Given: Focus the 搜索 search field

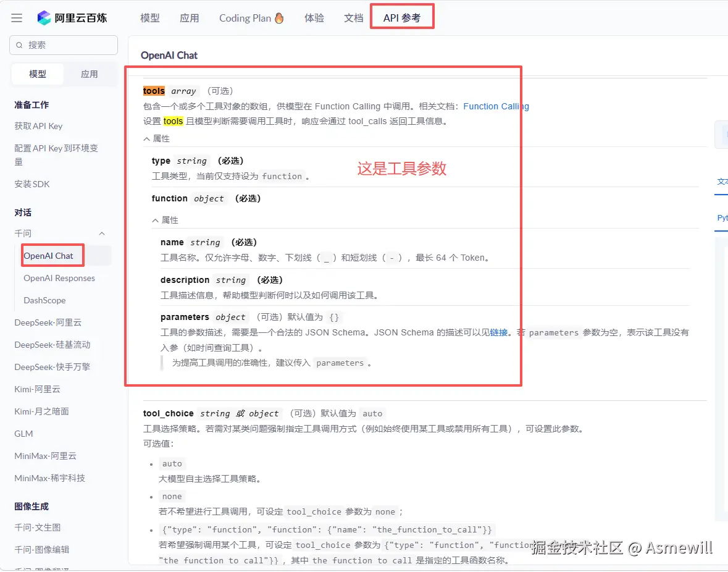Looking at the screenshot, I should coord(64,45).
